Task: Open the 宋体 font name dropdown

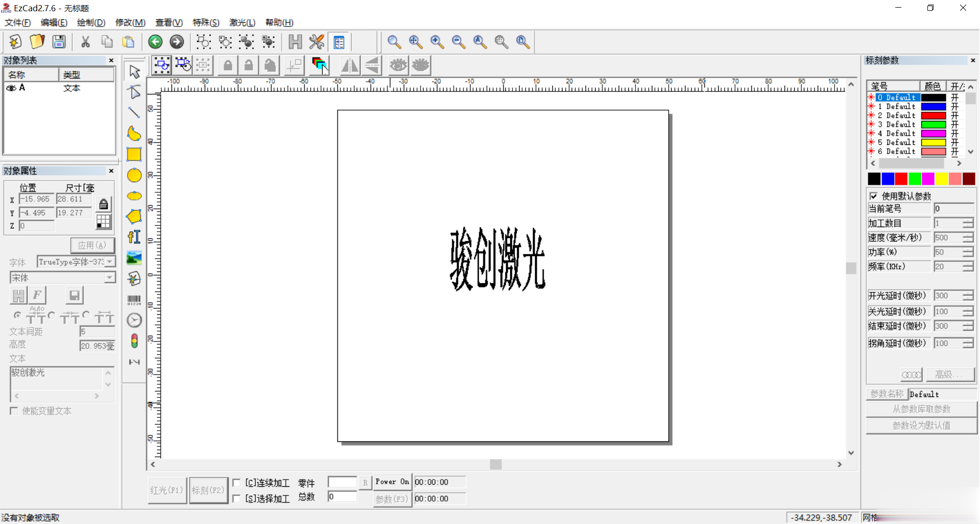Action: point(110,278)
